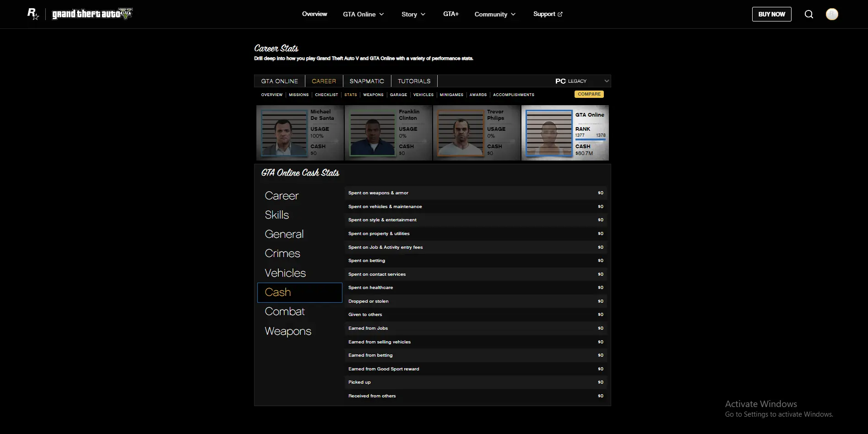The height and width of the screenshot is (434, 868).
Task: Select the GTA Online character card
Action: tap(565, 133)
